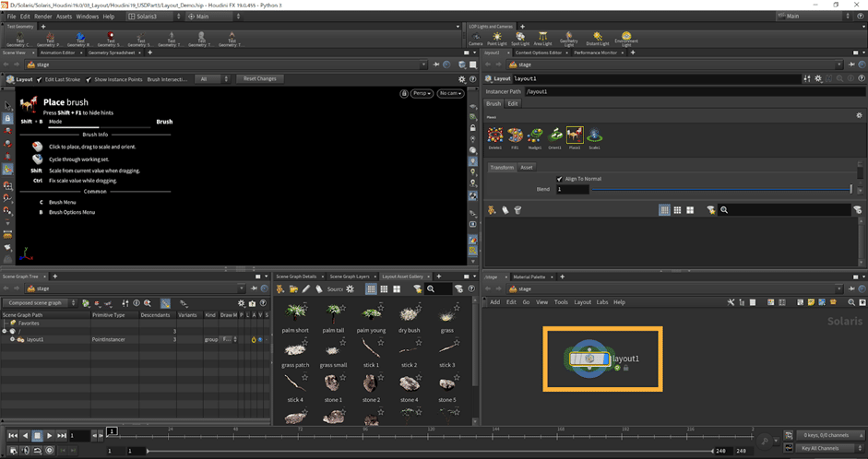
Task: Open the No cam camera dropdown
Action: (449, 93)
